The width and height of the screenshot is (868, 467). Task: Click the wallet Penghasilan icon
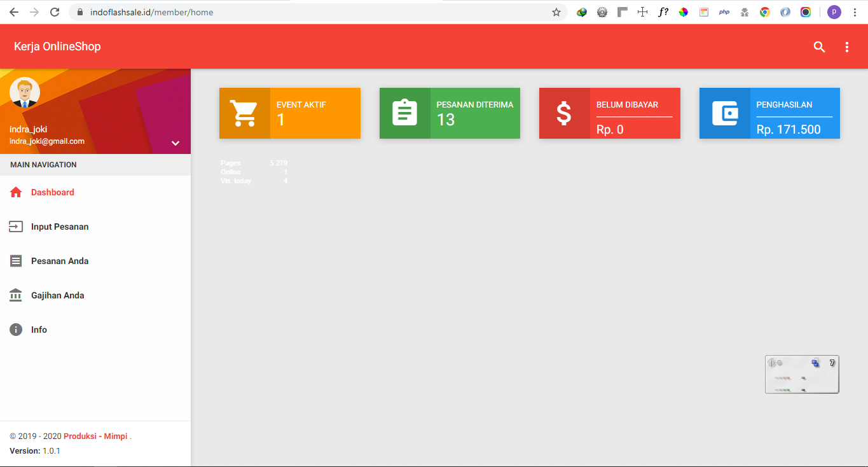[x=724, y=113]
